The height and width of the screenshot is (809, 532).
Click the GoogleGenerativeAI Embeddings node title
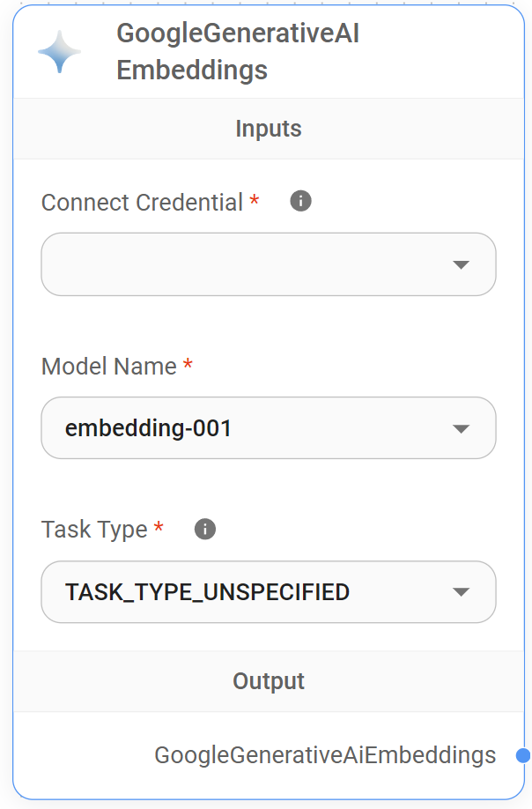(x=238, y=51)
